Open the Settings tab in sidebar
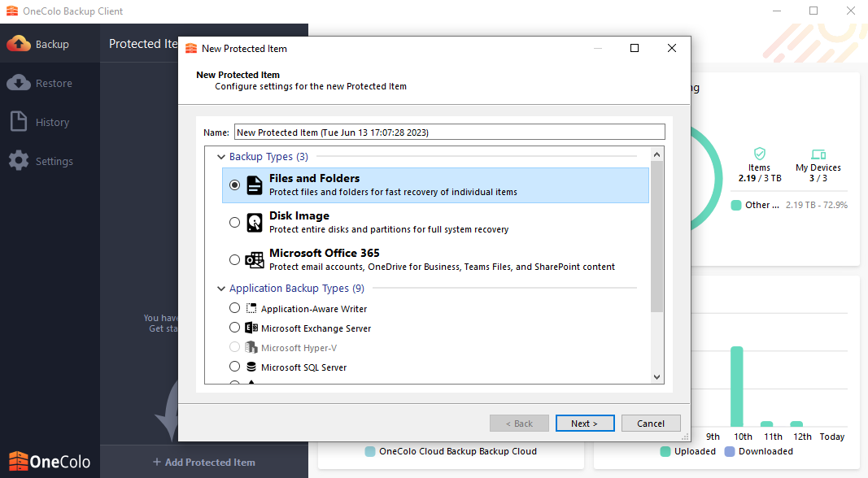 (x=50, y=161)
